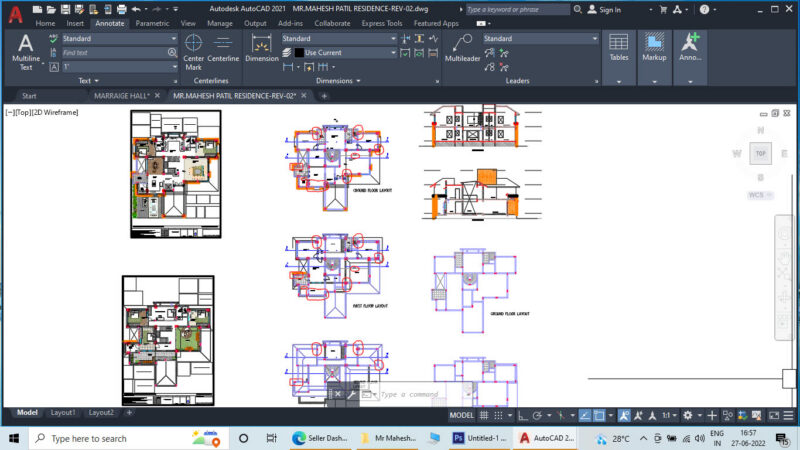This screenshot has height=450, width=800.
Task: Switch to the Parametric ribbon tab
Action: 152,23
